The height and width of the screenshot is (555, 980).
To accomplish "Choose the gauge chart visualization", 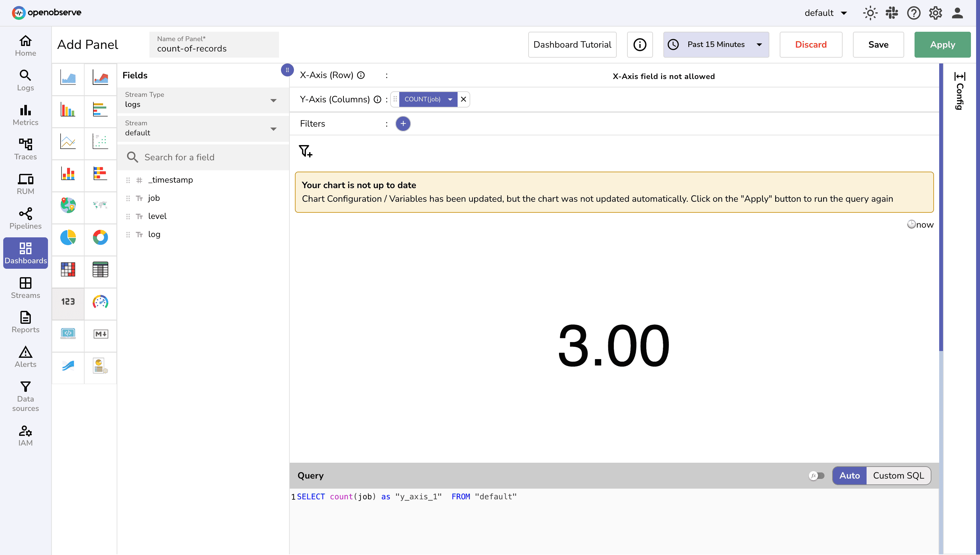I will pyautogui.click(x=100, y=304).
